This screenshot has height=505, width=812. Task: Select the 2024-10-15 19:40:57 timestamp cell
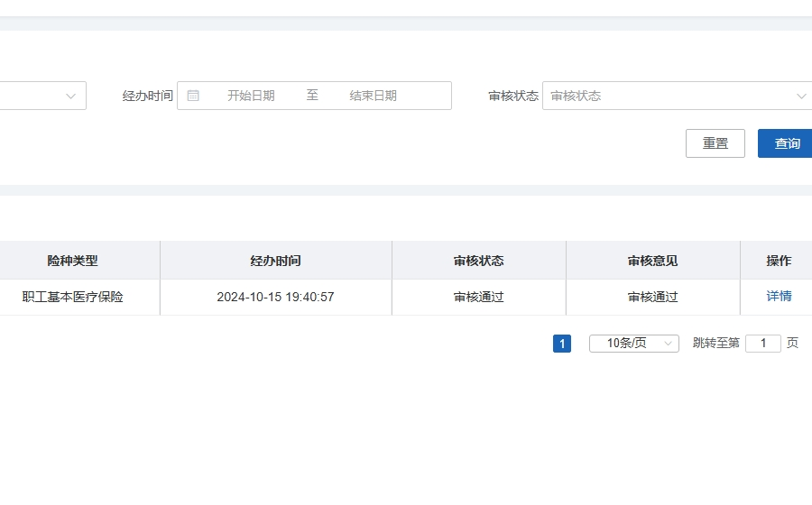click(275, 297)
